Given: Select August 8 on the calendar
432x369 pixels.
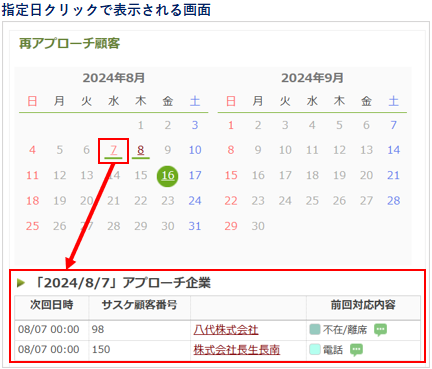Looking at the screenshot, I should (x=141, y=150).
